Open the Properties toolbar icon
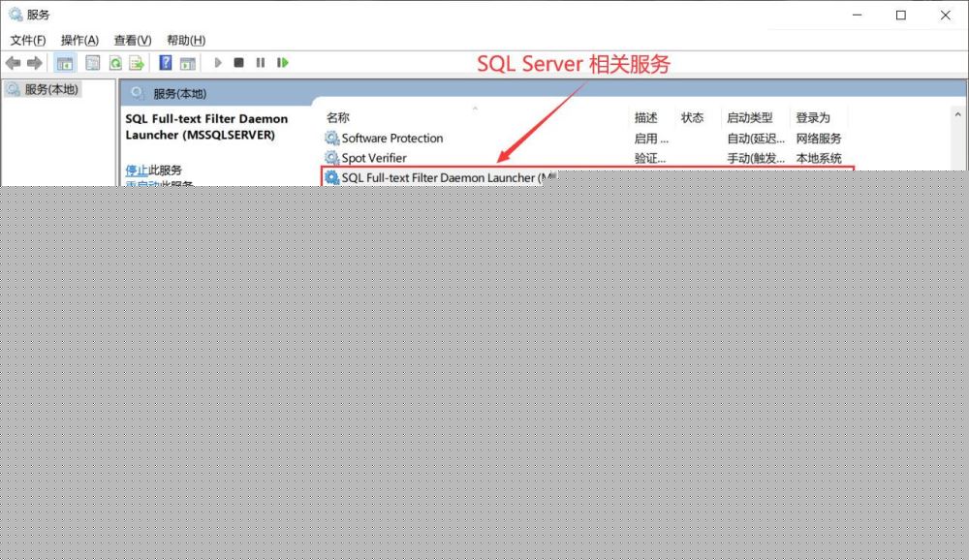 point(92,63)
